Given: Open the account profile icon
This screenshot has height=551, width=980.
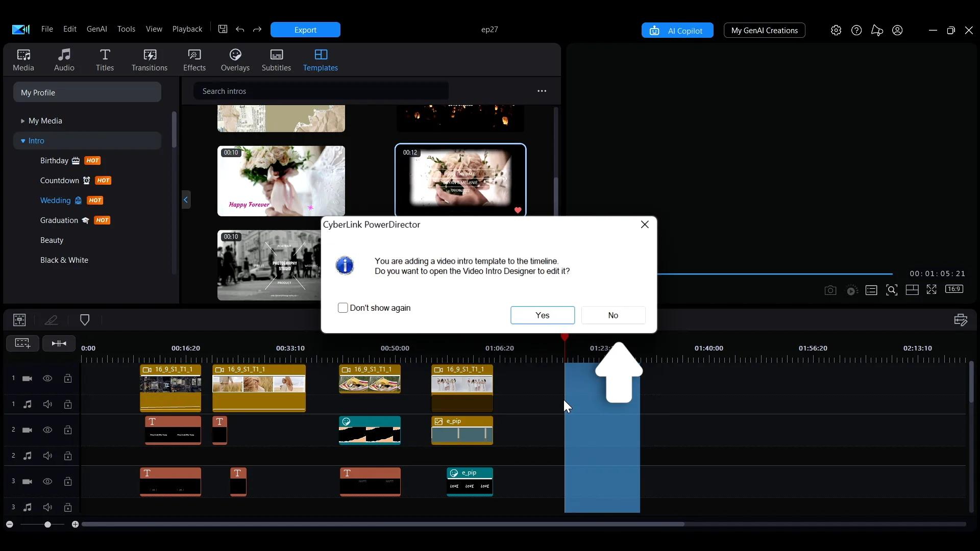Looking at the screenshot, I should (897, 30).
